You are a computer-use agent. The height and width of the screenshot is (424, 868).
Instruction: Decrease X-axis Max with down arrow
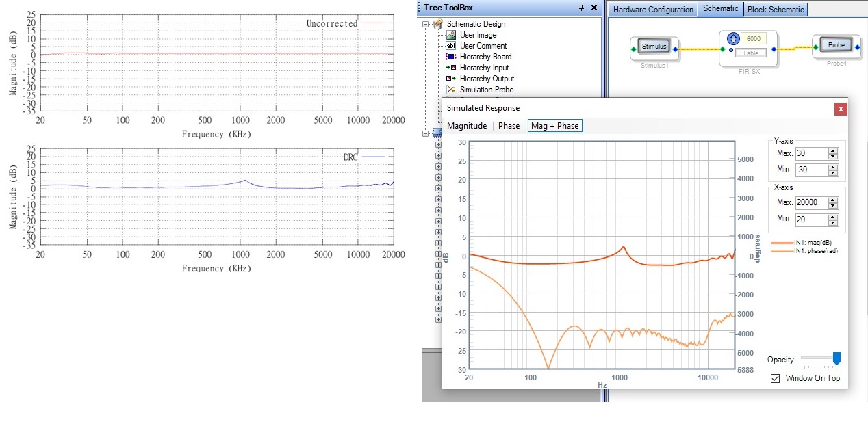[x=832, y=206]
